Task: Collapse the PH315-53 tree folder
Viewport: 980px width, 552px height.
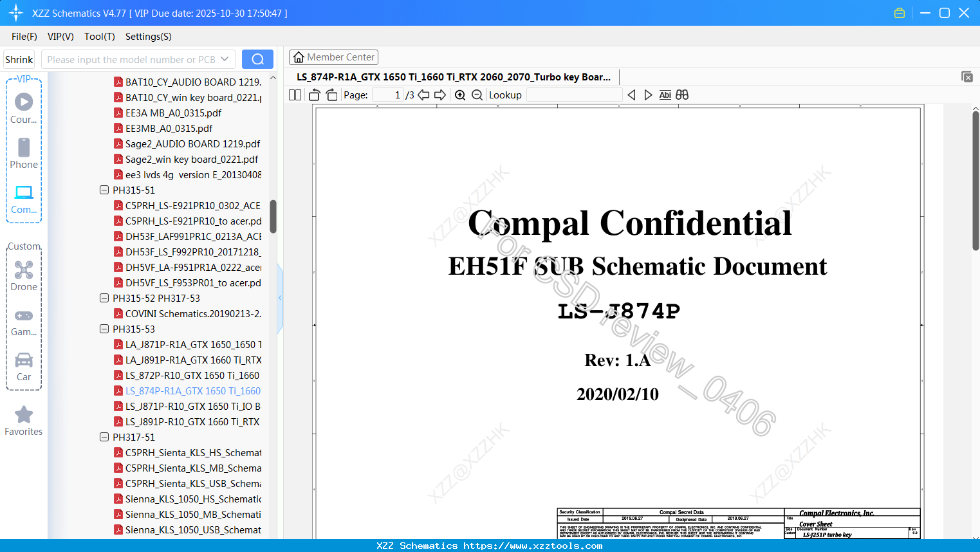Action: click(x=104, y=329)
